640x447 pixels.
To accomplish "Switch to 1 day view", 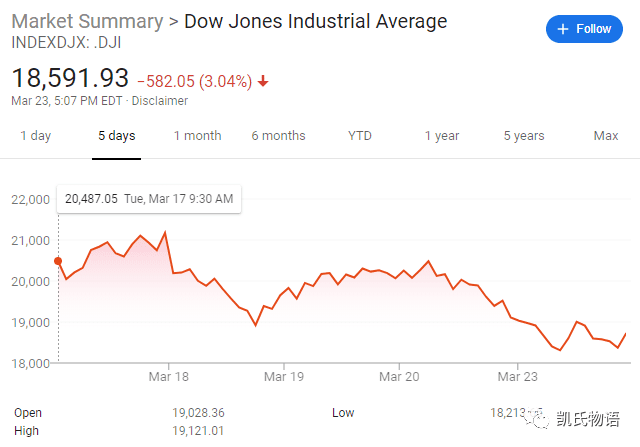I will (36, 136).
